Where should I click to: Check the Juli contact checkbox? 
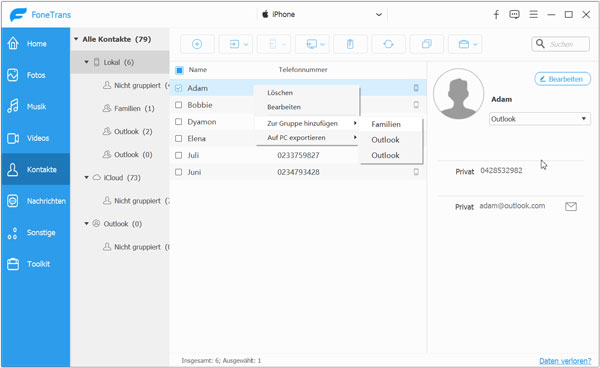pyautogui.click(x=178, y=155)
